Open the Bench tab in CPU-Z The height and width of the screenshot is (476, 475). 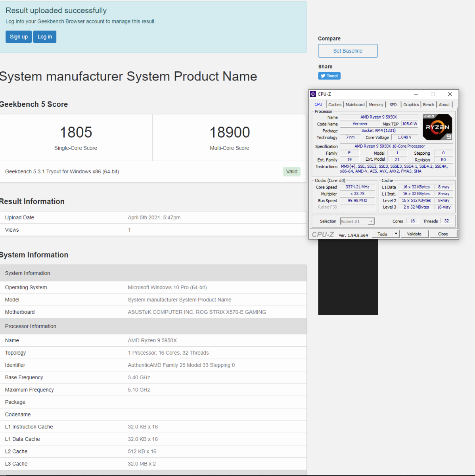point(428,105)
